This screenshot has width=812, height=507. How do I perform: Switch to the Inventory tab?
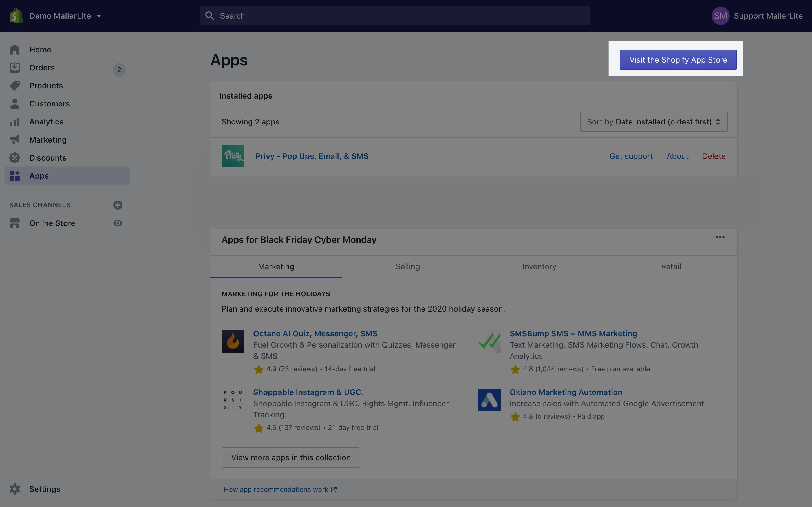pyautogui.click(x=539, y=266)
